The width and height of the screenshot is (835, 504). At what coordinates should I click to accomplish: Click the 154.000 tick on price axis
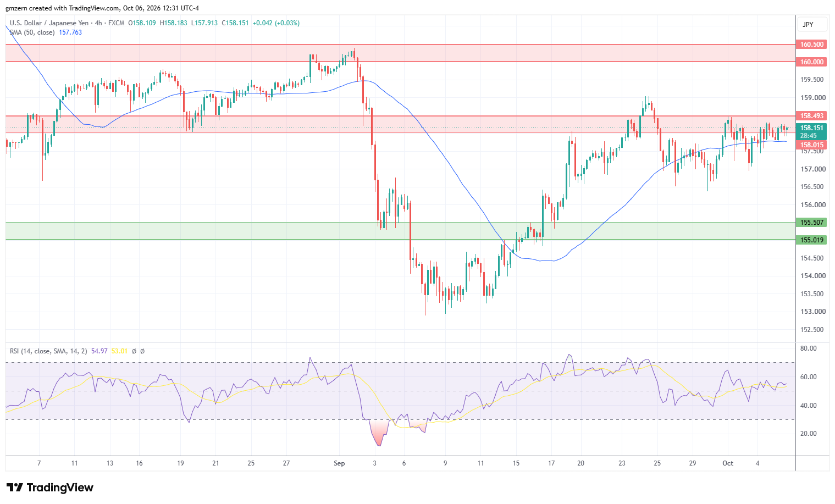pos(812,276)
